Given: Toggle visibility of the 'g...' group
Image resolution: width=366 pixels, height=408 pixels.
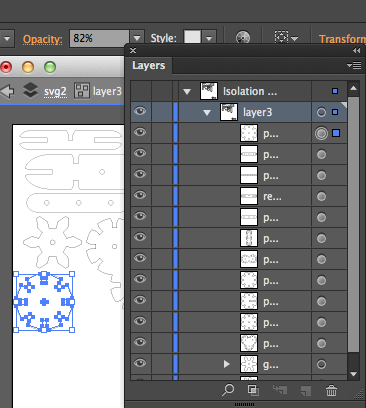Looking at the screenshot, I should (x=140, y=363).
